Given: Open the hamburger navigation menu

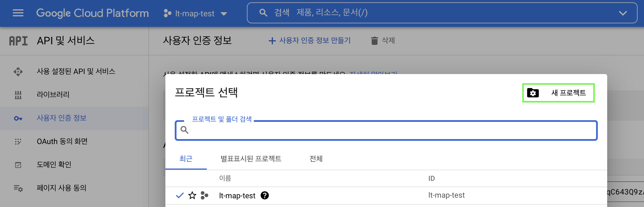Looking at the screenshot, I should point(18,13).
